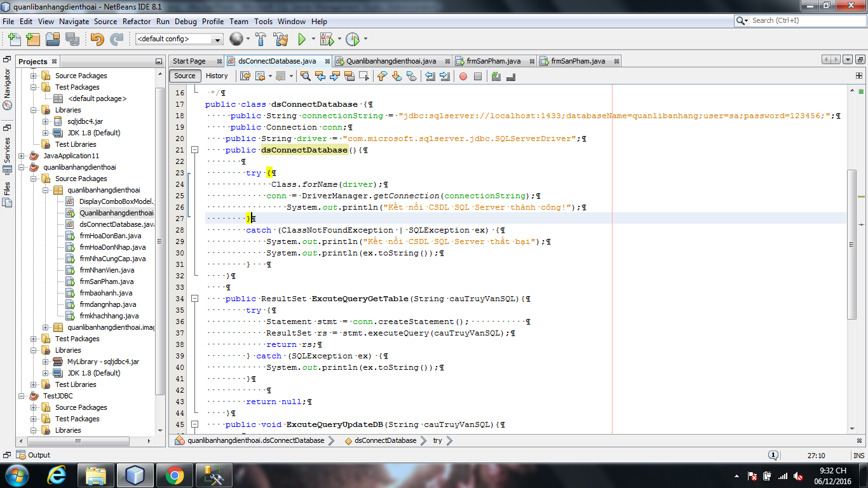Open frmNhanVien.java in the Projects tree

(x=107, y=270)
